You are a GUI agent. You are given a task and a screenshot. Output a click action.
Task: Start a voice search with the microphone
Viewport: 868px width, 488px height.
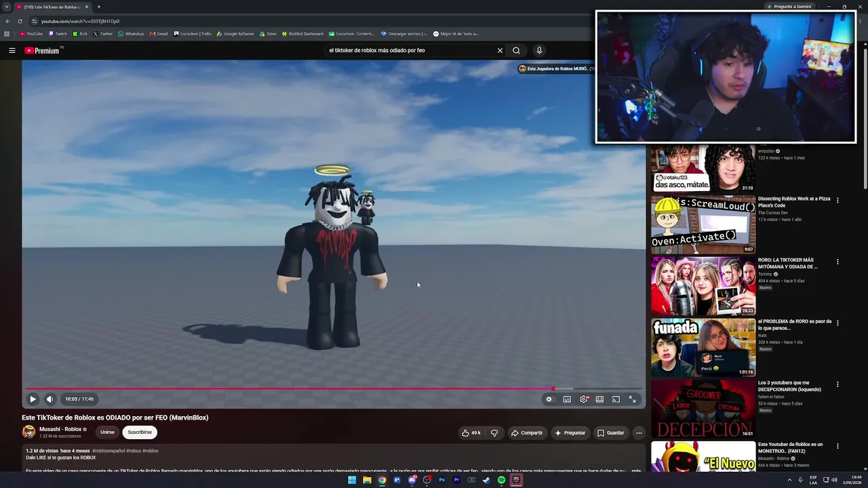click(x=539, y=50)
